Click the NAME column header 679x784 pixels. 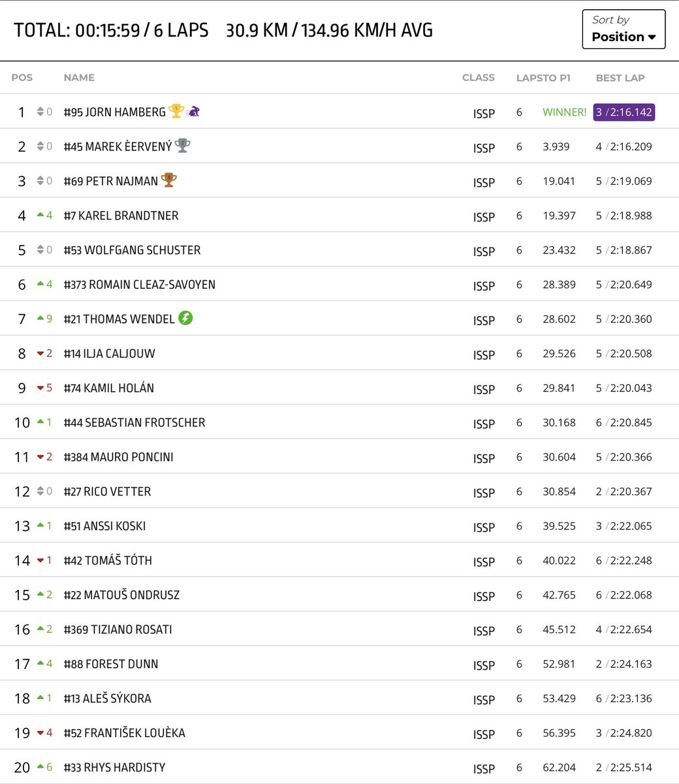tap(79, 78)
